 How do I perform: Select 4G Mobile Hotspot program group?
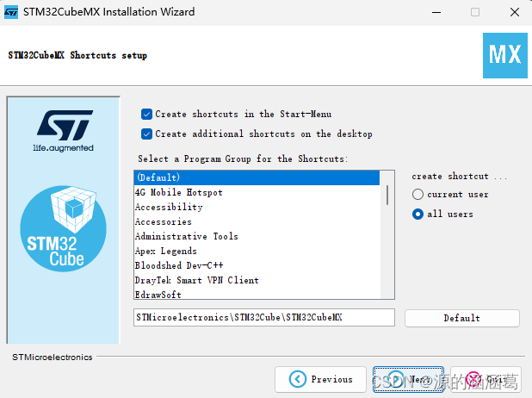257,193
